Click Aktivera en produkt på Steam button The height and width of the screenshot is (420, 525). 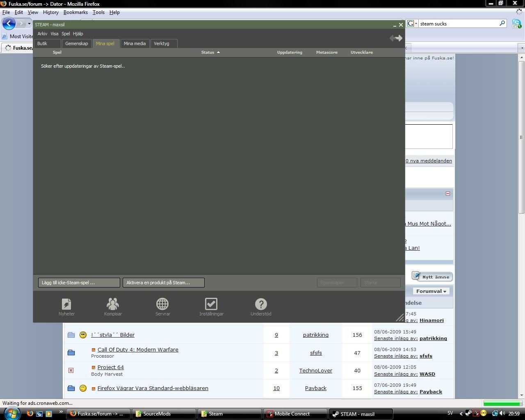(x=163, y=283)
